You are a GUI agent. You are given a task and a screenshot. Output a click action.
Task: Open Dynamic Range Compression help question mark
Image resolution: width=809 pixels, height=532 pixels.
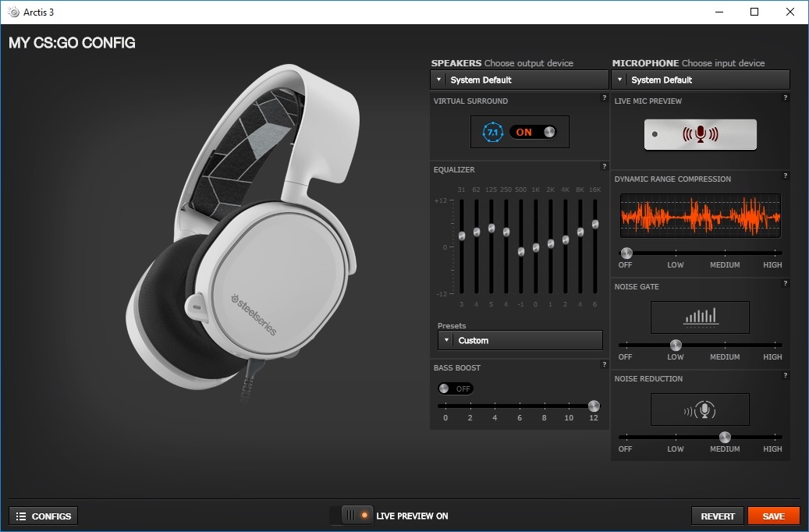pyautogui.click(x=786, y=176)
